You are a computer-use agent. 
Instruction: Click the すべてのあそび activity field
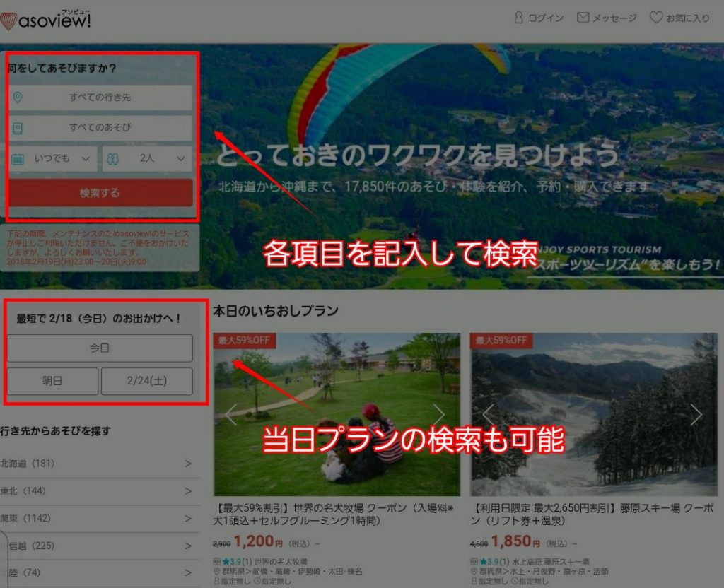(100, 128)
